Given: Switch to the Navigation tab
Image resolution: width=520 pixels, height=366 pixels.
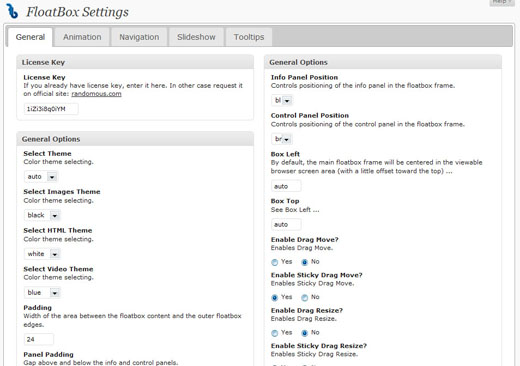Looking at the screenshot, I should (139, 37).
